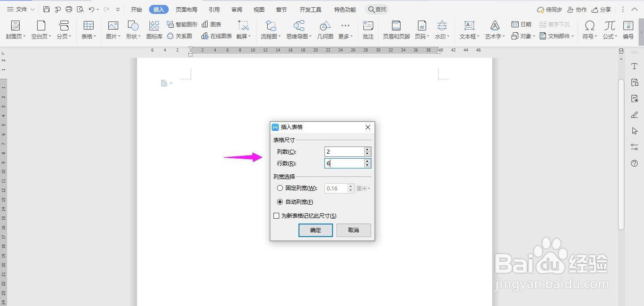Open 文档部件 document parts
This screenshot has width=644, height=306.
click(x=557, y=36)
